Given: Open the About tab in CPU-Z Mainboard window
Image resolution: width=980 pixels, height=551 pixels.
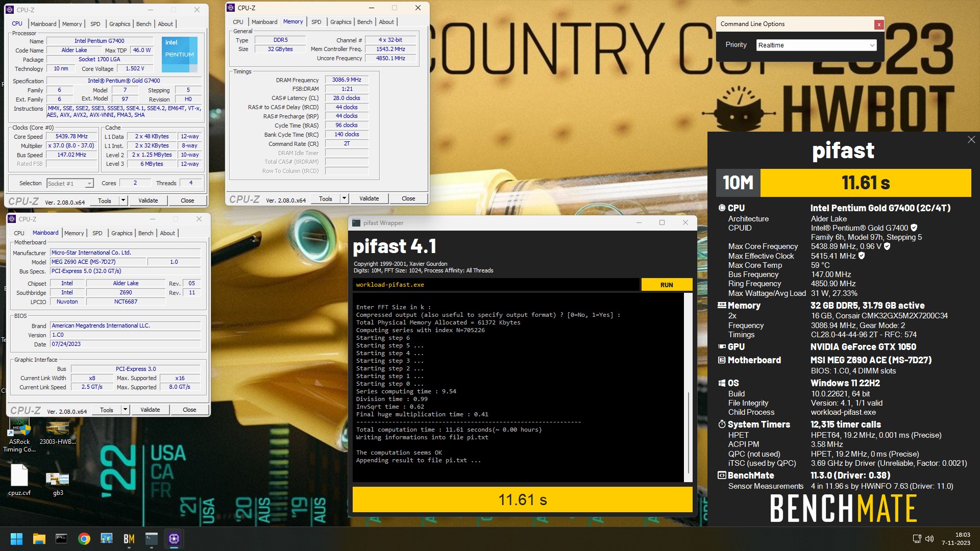Looking at the screenshot, I should coord(167,233).
